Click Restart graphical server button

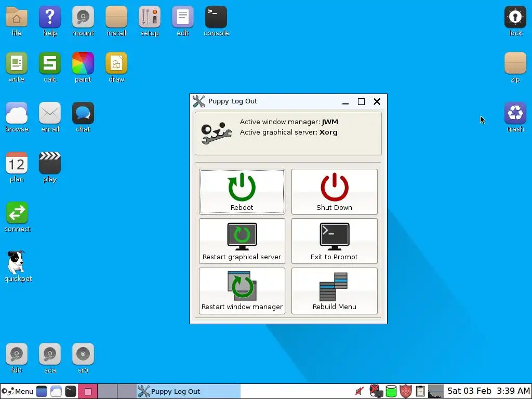click(x=242, y=241)
